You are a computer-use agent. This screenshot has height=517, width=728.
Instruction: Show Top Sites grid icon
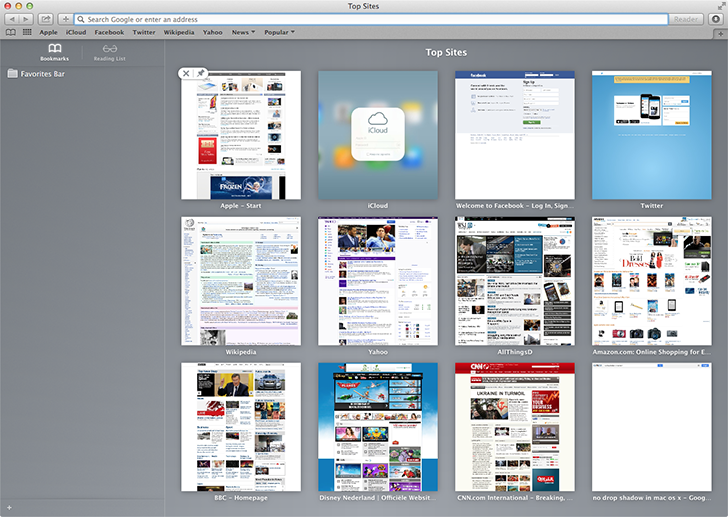click(27, 32)
